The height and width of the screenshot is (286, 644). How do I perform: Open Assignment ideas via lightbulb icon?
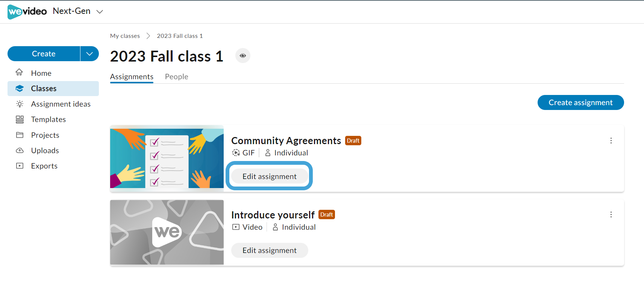tap(20, 104)
